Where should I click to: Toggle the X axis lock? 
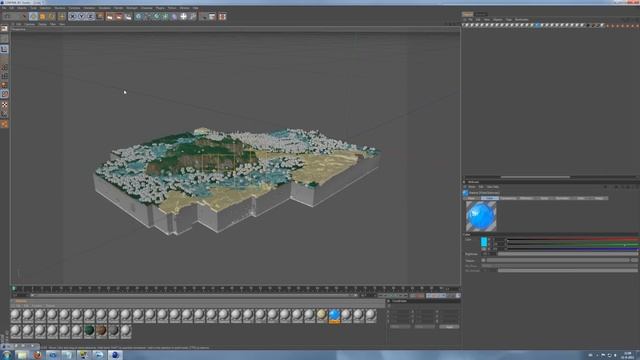(x=73, y=16)
